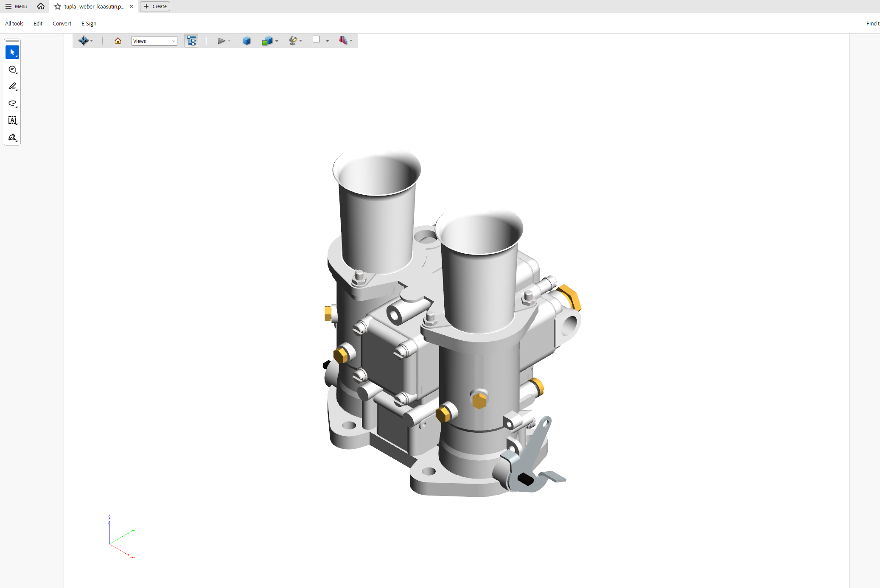Viewport: 880px width, 588px height.
Task: Expand the cross section options arrow
Action: click(x=351, y=41)
